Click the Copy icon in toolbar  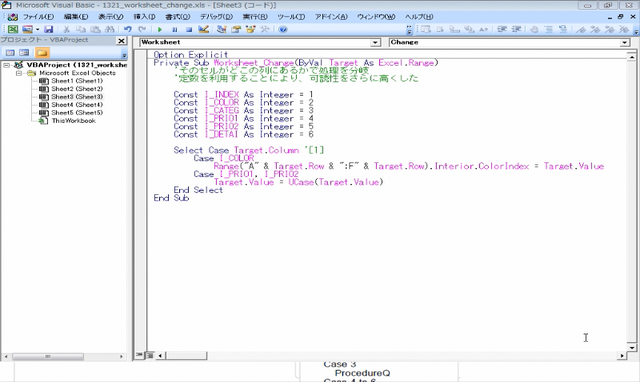(x=81, y=29)
